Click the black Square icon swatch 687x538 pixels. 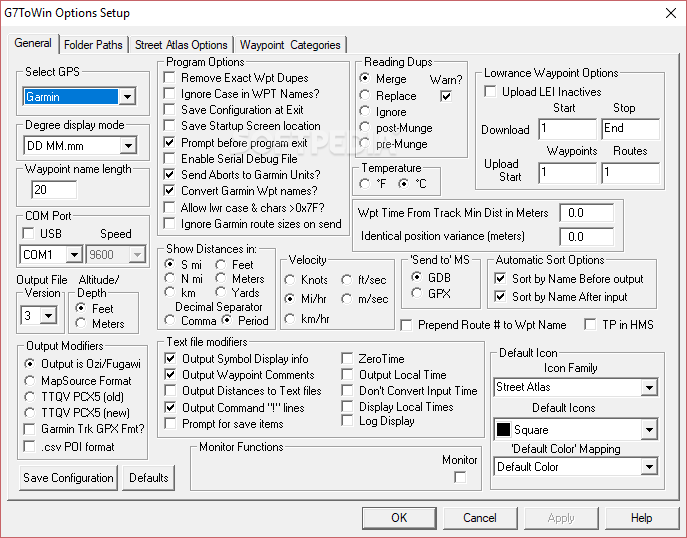tap(503, 430)
